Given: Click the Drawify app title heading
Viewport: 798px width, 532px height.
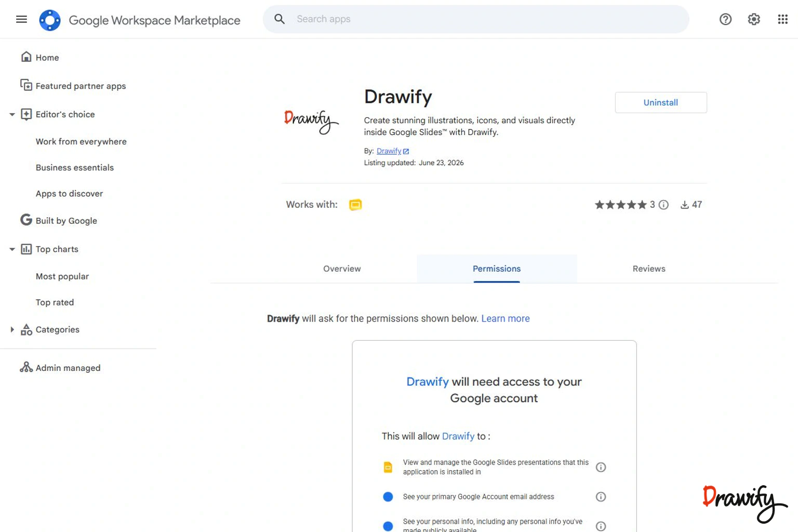Looking at the screenshot, I should (398, 97).
